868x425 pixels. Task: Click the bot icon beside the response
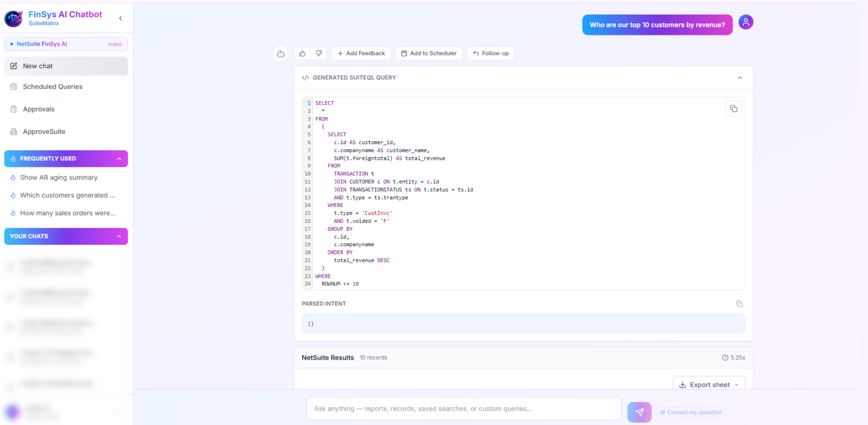281,54
